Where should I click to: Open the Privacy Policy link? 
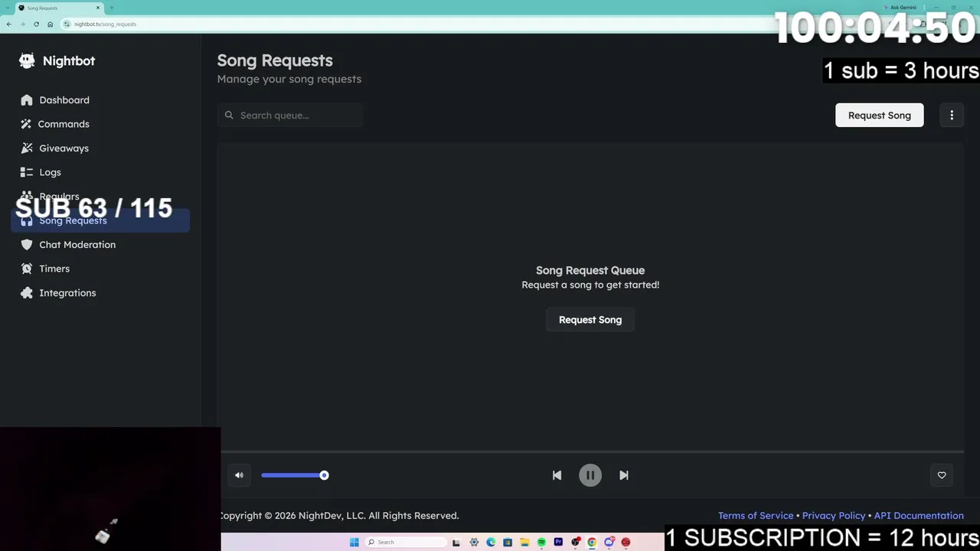click(x=834, y=516)
